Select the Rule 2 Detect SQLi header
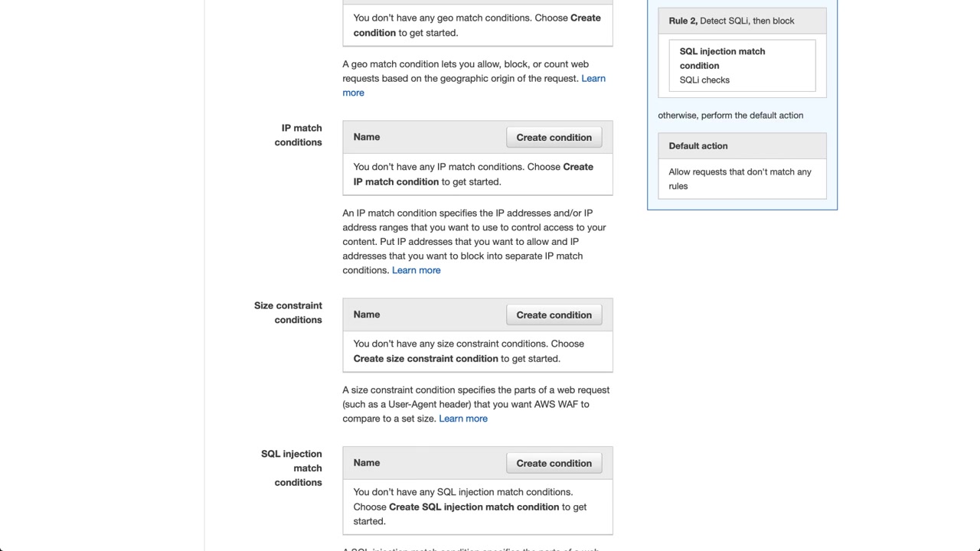The image size is (980, 551). [x=731, y=21]
